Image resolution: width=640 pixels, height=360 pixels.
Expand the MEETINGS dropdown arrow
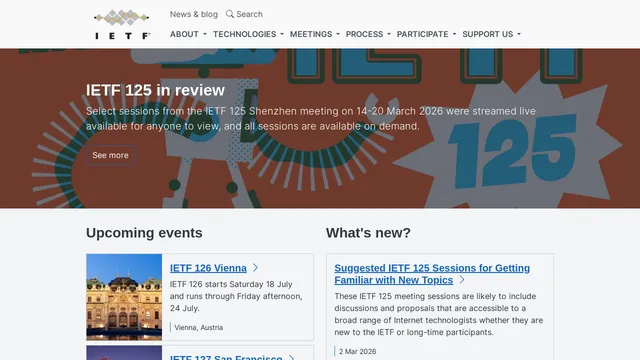pyautogui.click(x=338, y=34)
